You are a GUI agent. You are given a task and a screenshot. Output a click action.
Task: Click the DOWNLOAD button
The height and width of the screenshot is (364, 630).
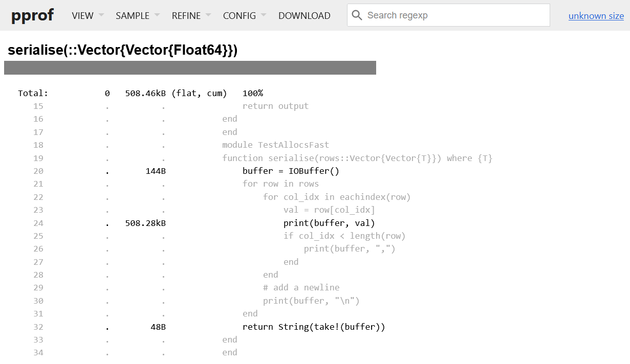[304, 16]
